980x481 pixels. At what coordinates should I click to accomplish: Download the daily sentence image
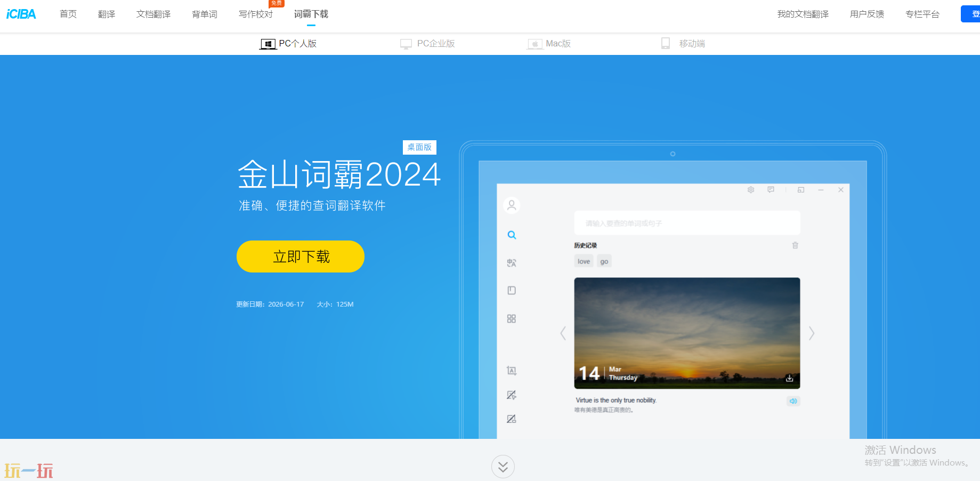point(790,378)
